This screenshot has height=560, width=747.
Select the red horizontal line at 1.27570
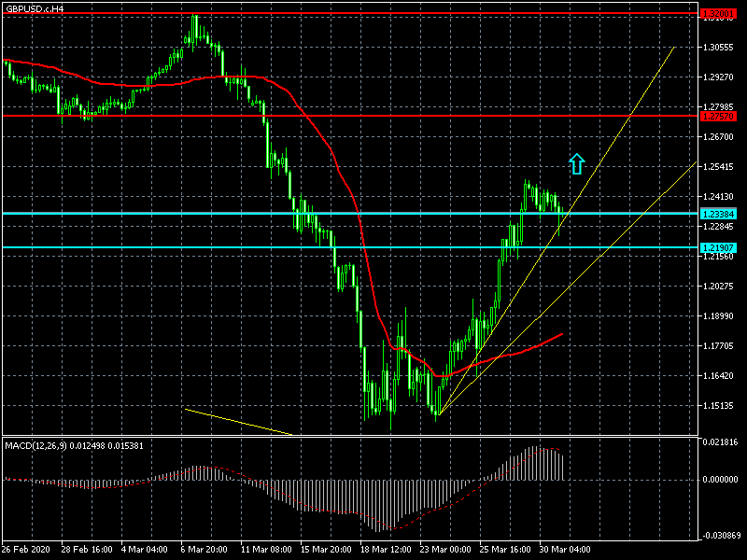[373, 116]
